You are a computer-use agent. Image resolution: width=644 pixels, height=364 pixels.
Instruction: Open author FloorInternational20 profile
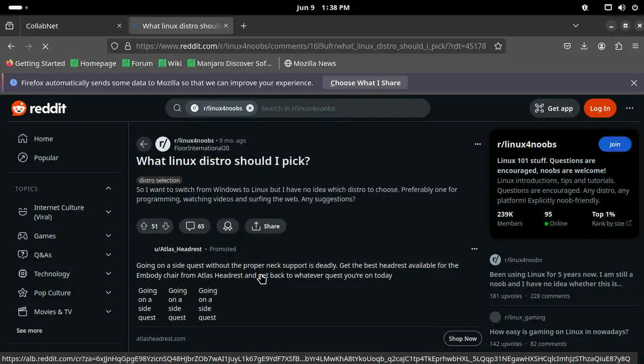[x=202, y=148]
